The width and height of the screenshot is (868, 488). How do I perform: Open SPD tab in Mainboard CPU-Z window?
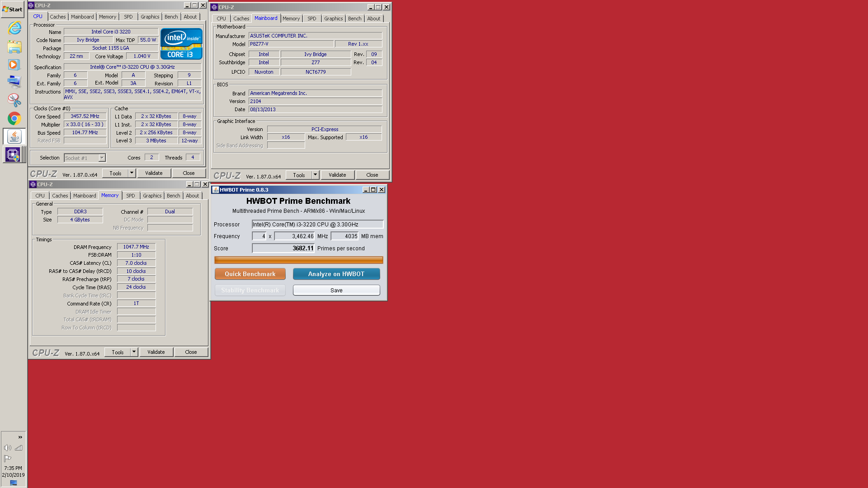point(312,19)
